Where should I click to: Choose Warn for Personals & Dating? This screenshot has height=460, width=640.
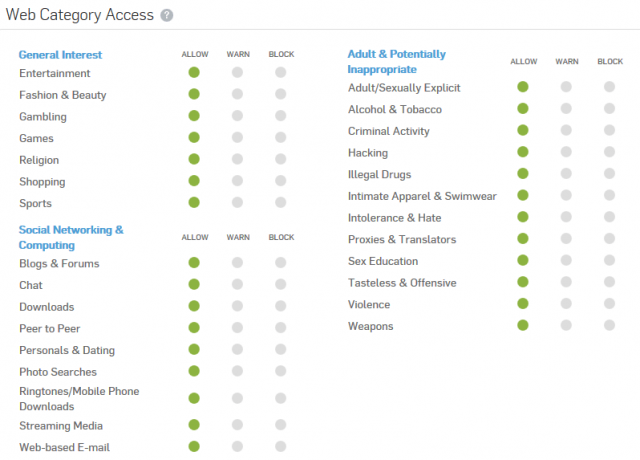click(x=237, y=349)
